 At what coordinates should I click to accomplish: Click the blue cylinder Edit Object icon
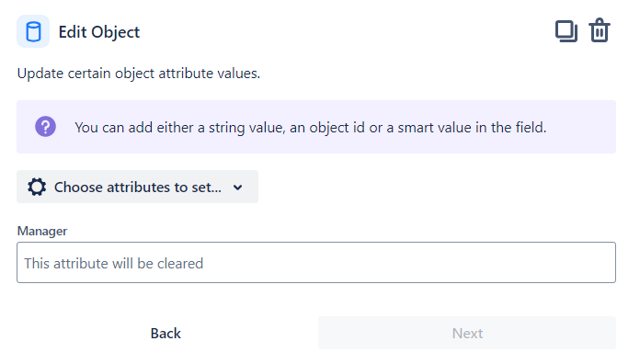[33, 31]
